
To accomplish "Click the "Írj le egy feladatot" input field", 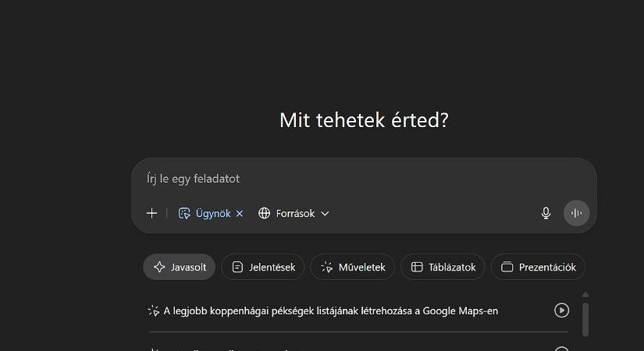I will [364, 179].
